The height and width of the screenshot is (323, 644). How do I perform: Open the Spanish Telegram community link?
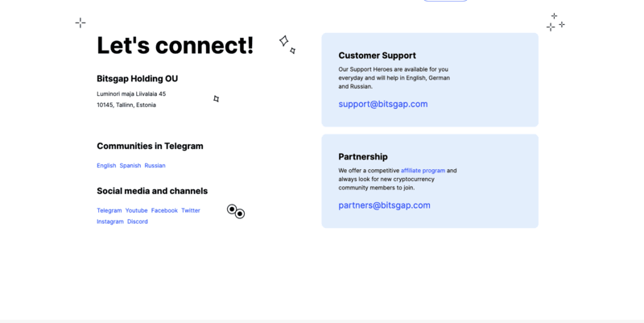[x=130, y=166]
